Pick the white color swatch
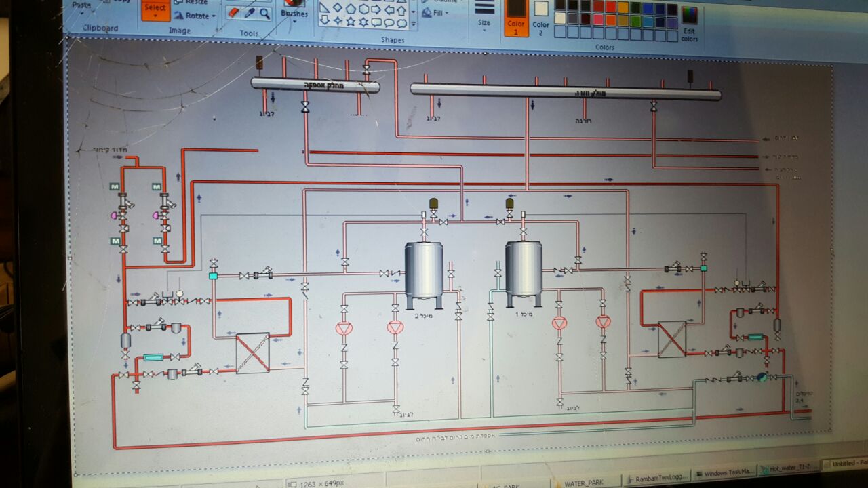Image resolution: width=868 pixels, height=488 pixels. [560, 18]
